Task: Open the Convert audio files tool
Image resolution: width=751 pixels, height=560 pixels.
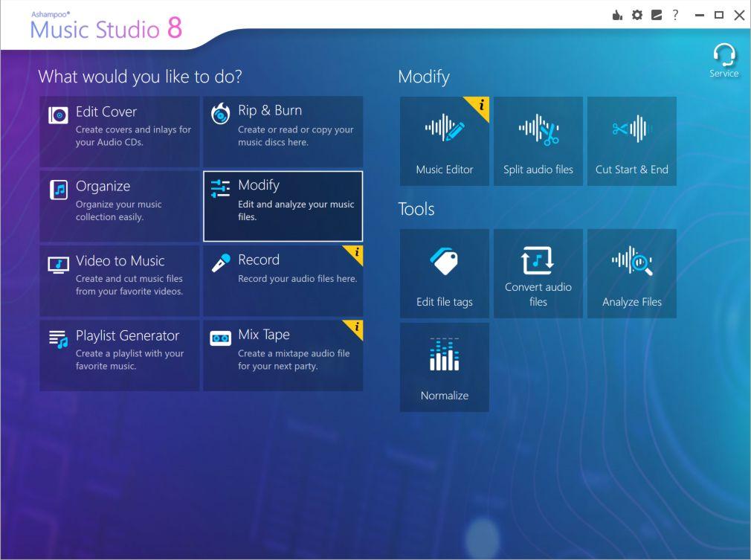Action: (538, 274)
